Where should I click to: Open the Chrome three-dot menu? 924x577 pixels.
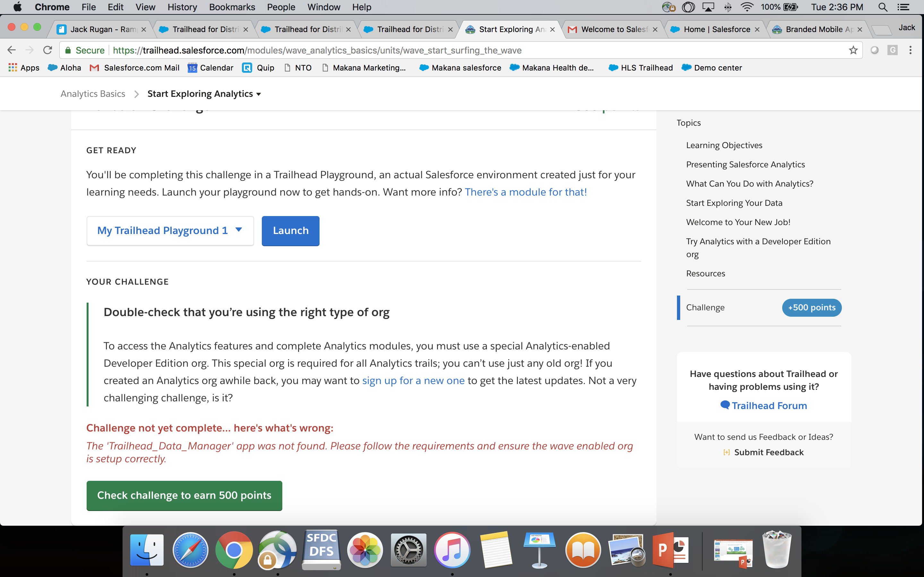[910, 50]
